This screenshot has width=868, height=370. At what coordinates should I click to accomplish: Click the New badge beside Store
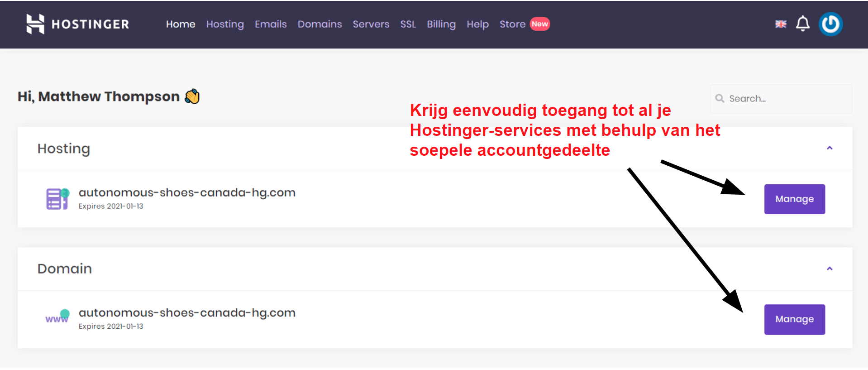tap(540, 24)
